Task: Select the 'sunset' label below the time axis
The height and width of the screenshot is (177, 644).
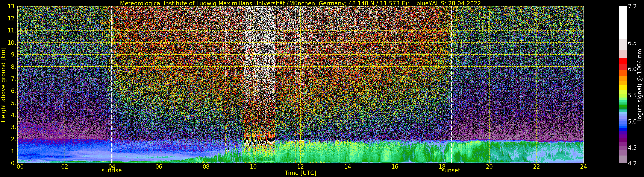Action: pos(451,171)
